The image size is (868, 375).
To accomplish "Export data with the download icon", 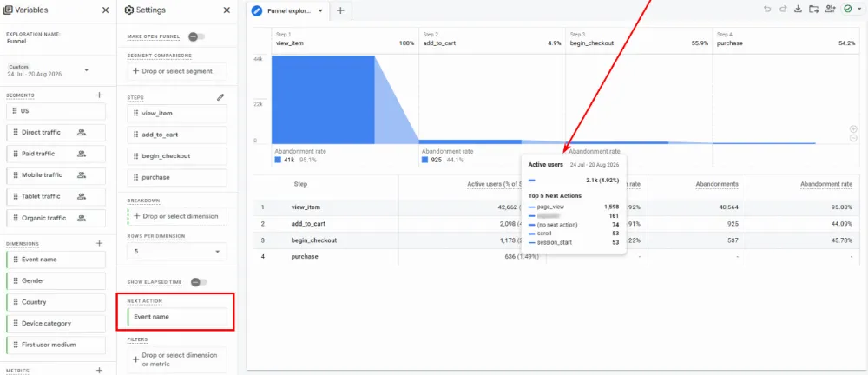I will click(x=798, y=10).
